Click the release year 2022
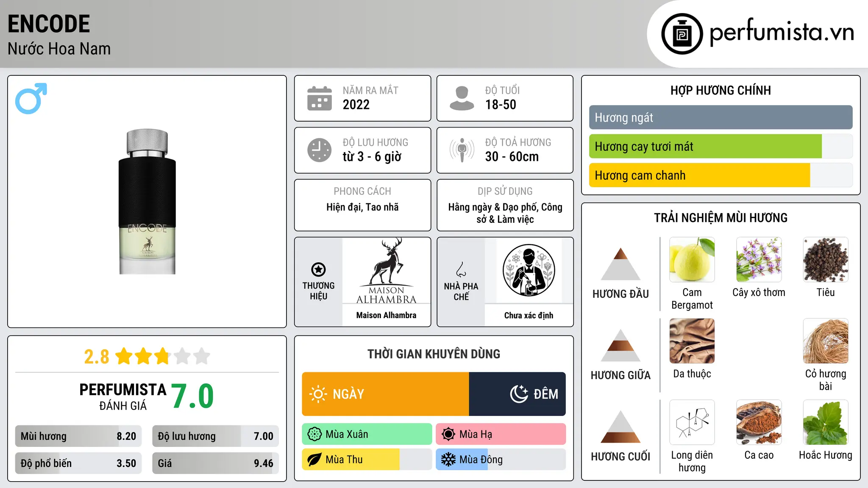 pyautogui.click(x=356, y=105)
